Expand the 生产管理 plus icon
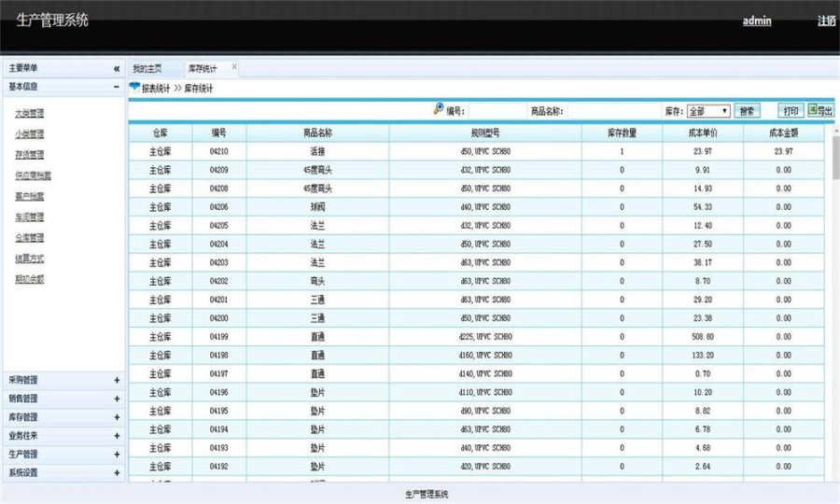The image size is (840, 504). (117, 455)
